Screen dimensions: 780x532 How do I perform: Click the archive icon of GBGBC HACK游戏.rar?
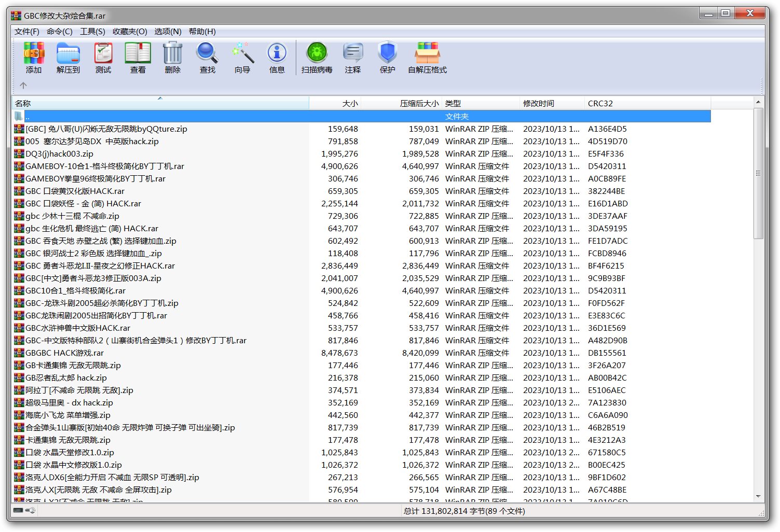click(x=19, y=353)
